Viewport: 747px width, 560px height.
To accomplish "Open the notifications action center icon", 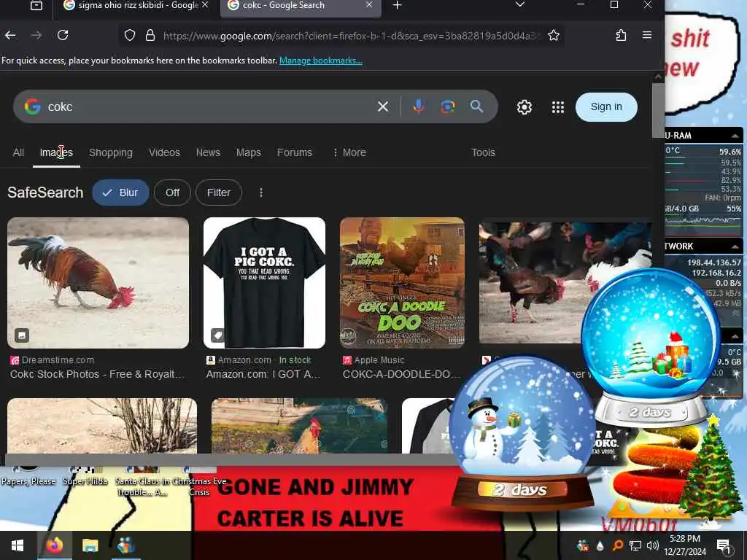I will pos(724,547).
